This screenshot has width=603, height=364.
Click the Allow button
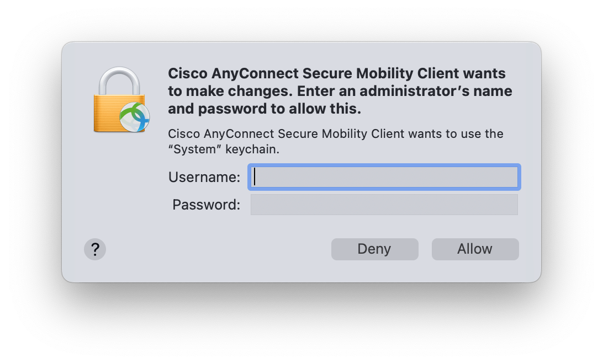(x=475, y=249)
